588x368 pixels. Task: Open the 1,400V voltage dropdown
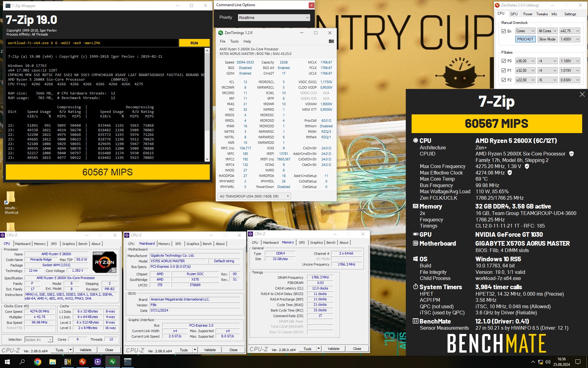pyautogui.click(x=570, y=39)
